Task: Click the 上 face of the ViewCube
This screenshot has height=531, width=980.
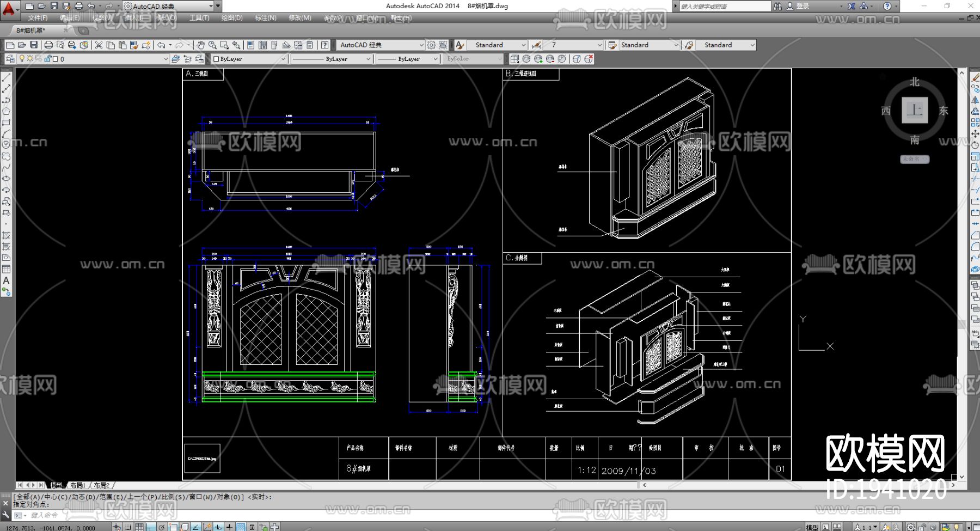Action: click(914, 111)
